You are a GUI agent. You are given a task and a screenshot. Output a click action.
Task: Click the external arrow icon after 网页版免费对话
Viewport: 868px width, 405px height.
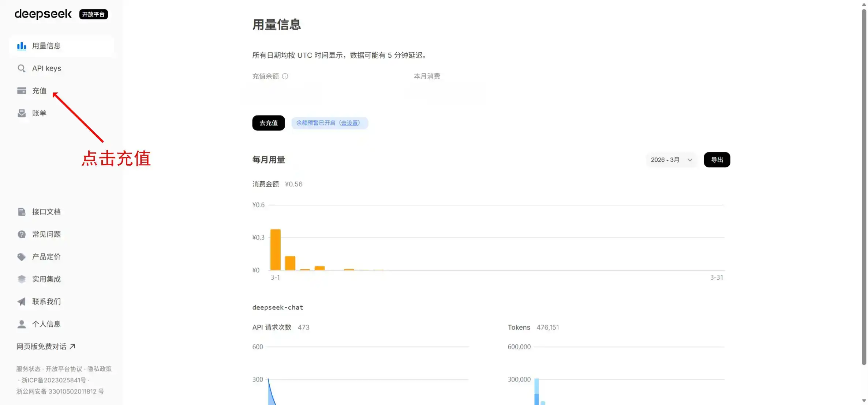click(72, 347)
